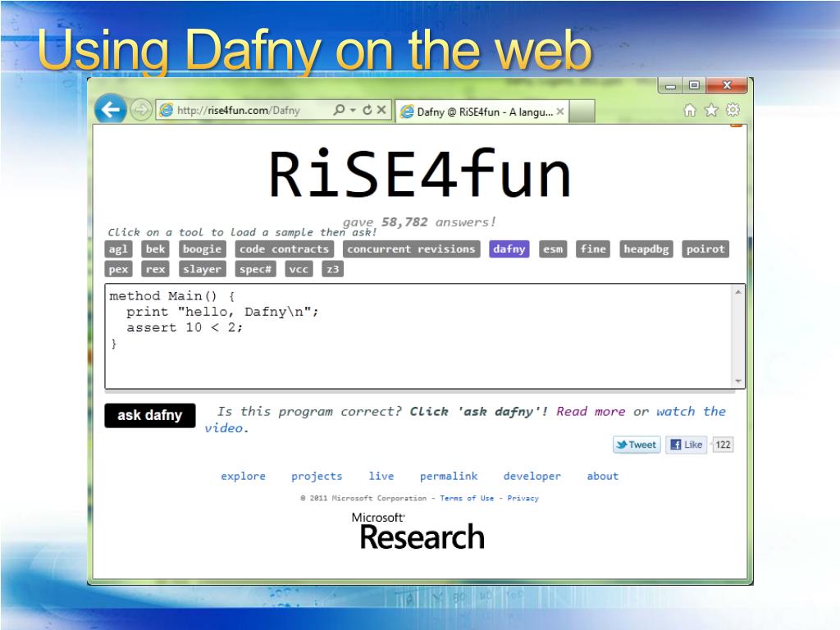Click the editor scrollbar up arrow
The width and height of the screenshot is (840, 630).
(738, 292)
